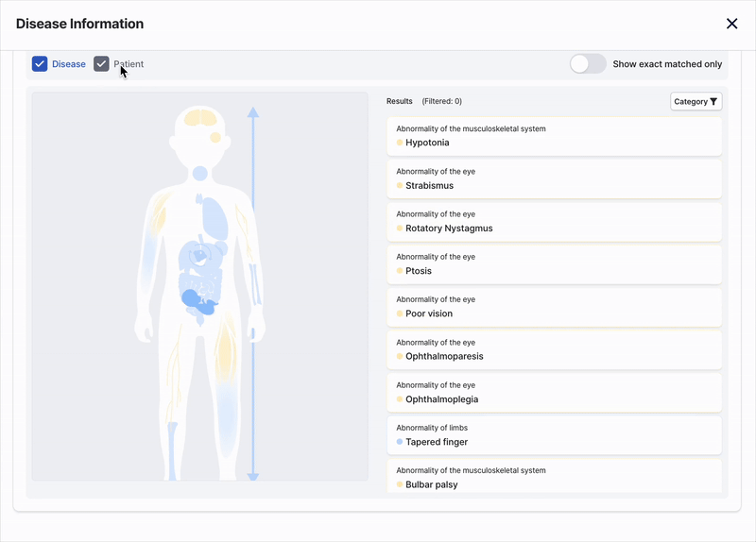Select the yellow eye spot on the head
756x542 pixels.
click(x=215, y=138)
